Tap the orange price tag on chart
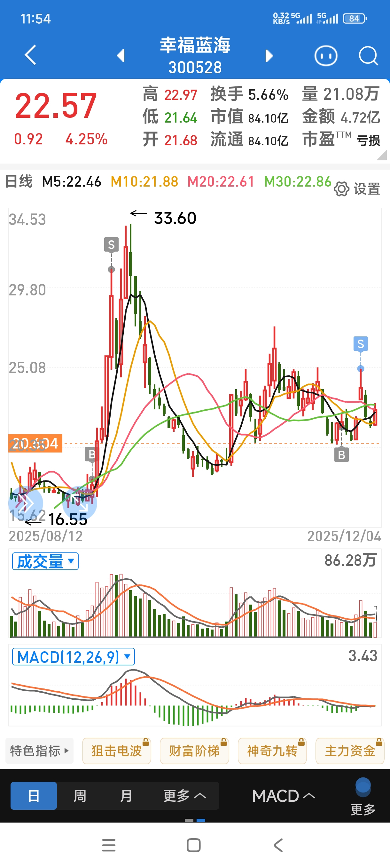390x868 pixels. pos(35,443)
